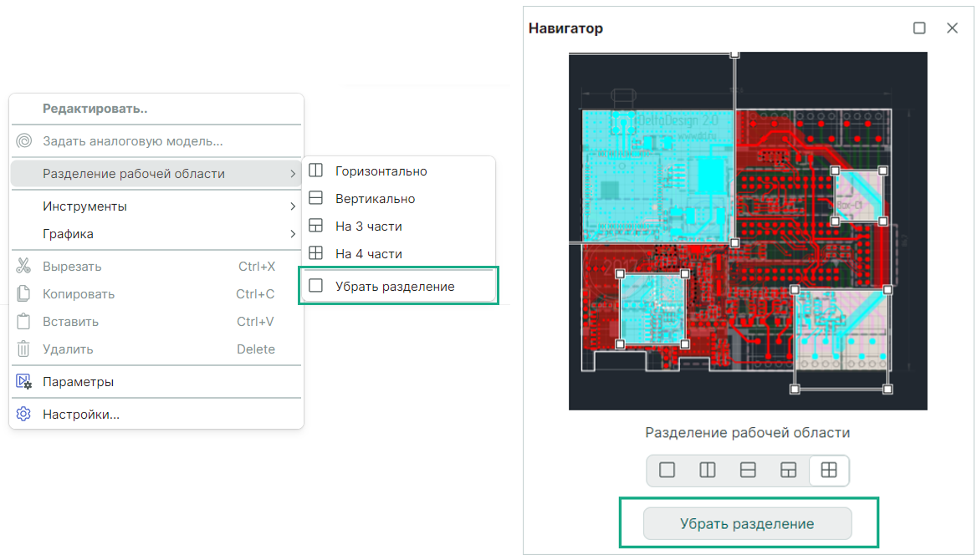Click the Settings gear icon
This screenshot has height=560, width=977.
pos(23,415)
